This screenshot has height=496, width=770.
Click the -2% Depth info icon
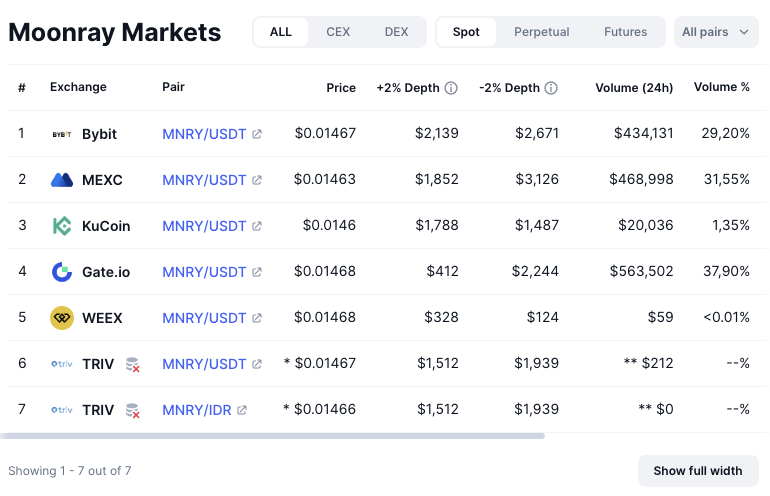tap(551, 88)
